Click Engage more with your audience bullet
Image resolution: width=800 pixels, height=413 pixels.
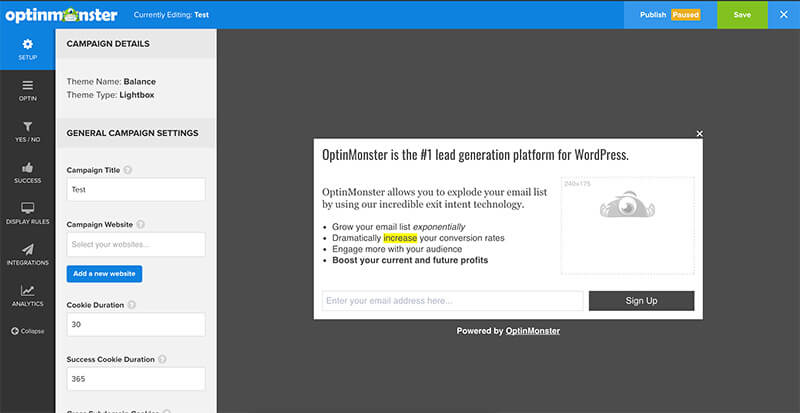pyautogui.click(x=397, y=249)
